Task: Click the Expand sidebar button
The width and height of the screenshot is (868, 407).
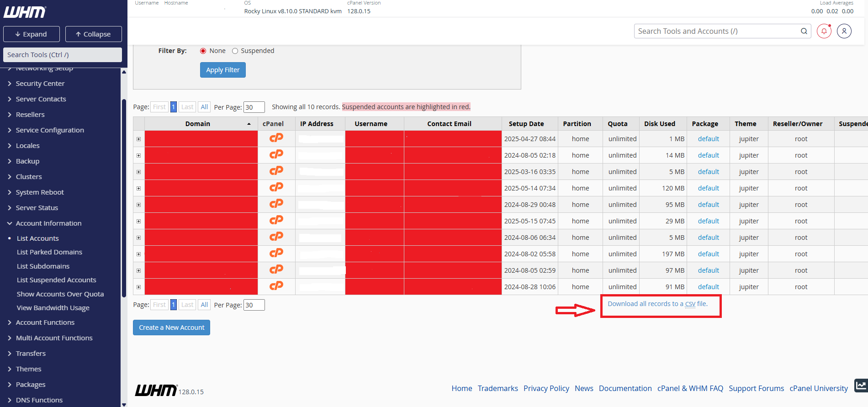Action: 32,34
